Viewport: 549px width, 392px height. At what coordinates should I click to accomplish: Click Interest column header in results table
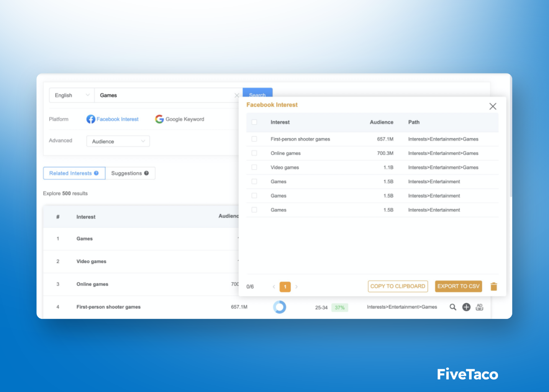[x=86, y=217]
